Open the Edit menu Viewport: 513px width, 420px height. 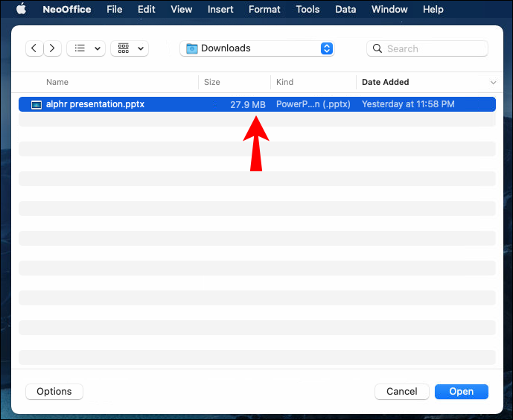pos(146,9)
